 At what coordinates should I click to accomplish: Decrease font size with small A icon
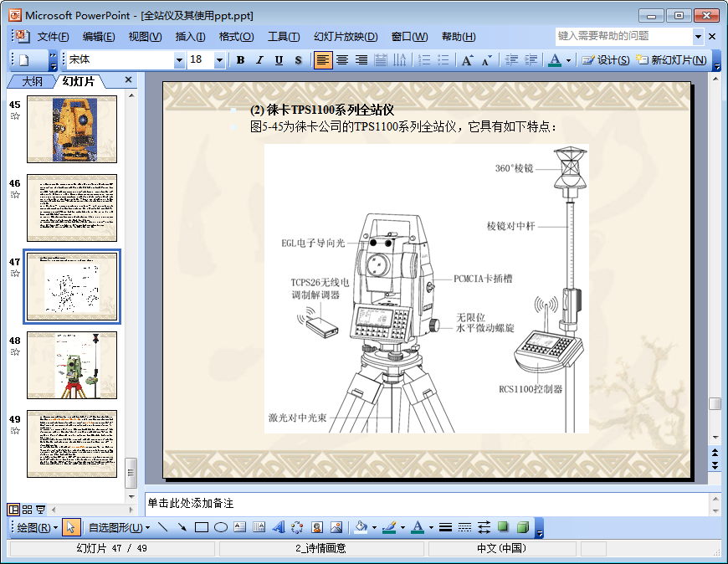click(486, 60)
